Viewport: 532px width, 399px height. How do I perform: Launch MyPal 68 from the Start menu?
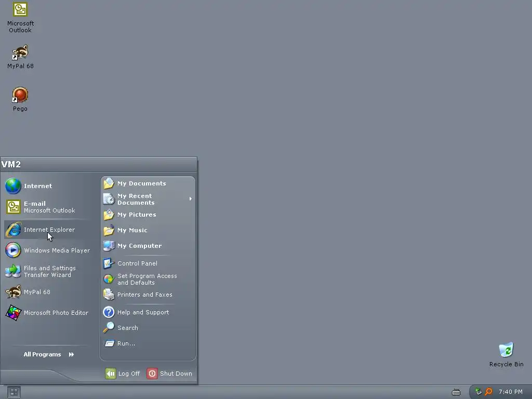click(x=47, y=292)
